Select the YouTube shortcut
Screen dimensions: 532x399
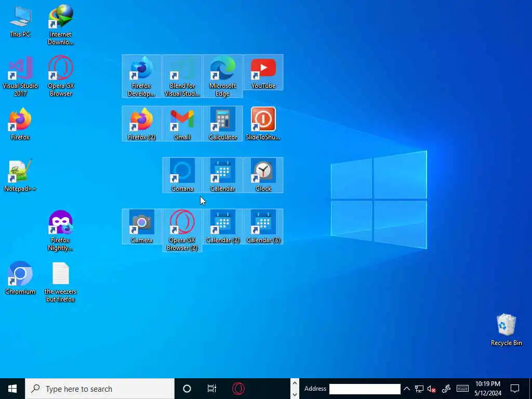click(x=263, y=72)
